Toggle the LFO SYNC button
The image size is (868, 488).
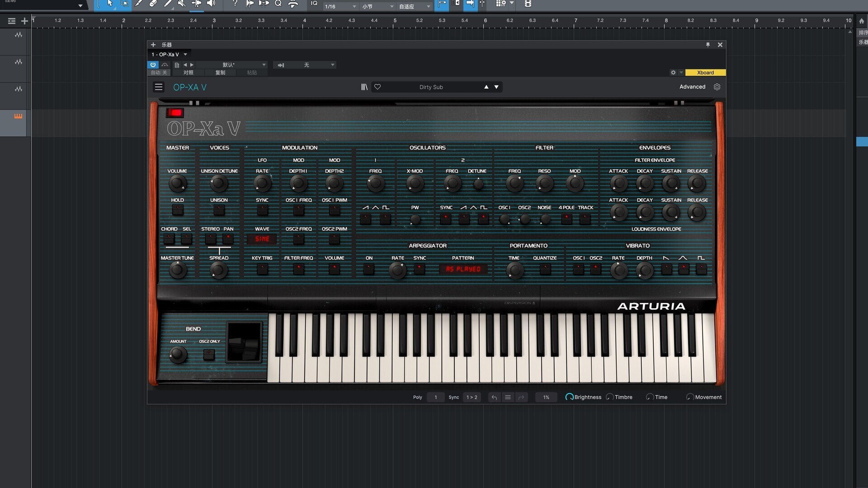point(262,210)
